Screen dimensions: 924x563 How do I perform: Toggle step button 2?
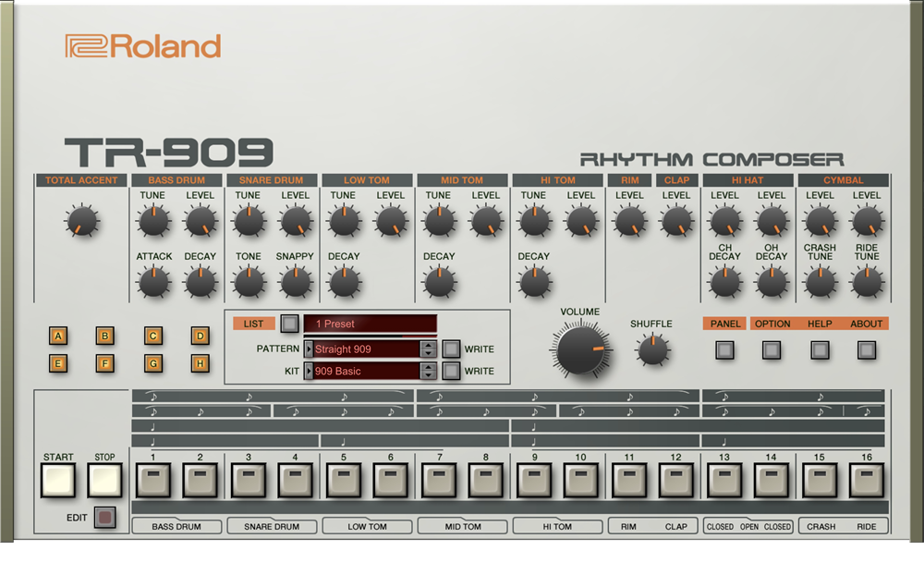[201, 480]
